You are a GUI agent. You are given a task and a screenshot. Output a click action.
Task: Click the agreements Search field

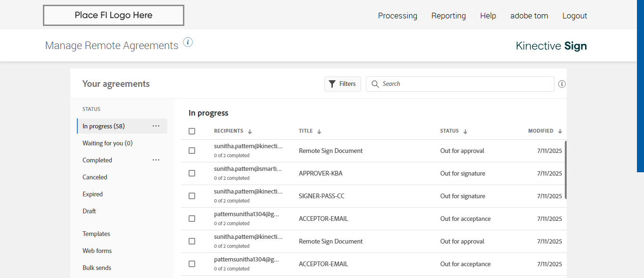pos(464,84)
